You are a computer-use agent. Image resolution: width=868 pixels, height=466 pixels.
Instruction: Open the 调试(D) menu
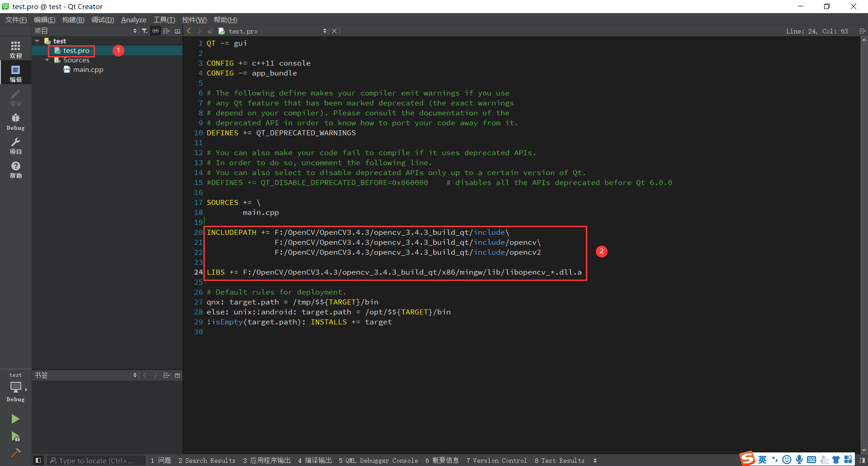103,19
